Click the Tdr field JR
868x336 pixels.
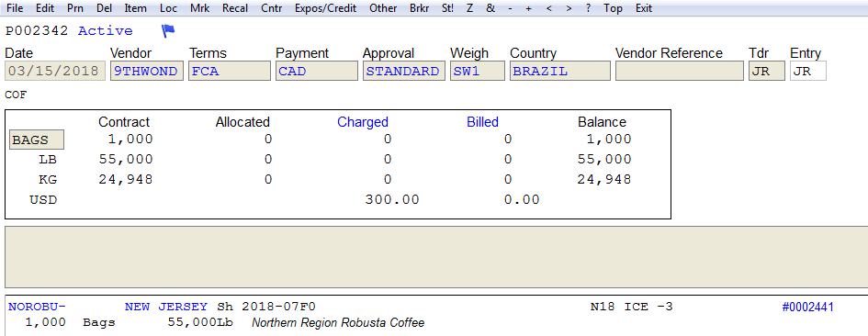[x=767, y=71]
